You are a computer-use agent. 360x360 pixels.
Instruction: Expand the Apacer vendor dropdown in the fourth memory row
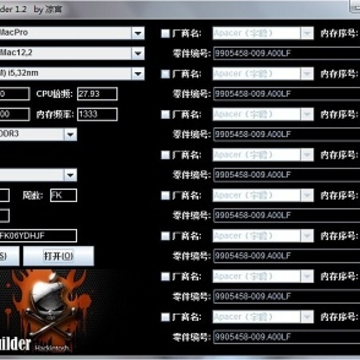(263, 155)
